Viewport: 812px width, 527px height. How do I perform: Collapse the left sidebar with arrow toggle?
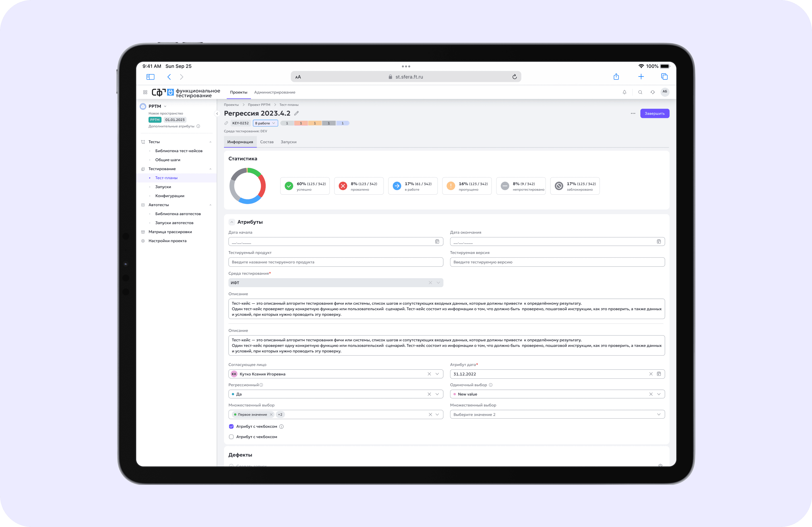click(217, 114)
